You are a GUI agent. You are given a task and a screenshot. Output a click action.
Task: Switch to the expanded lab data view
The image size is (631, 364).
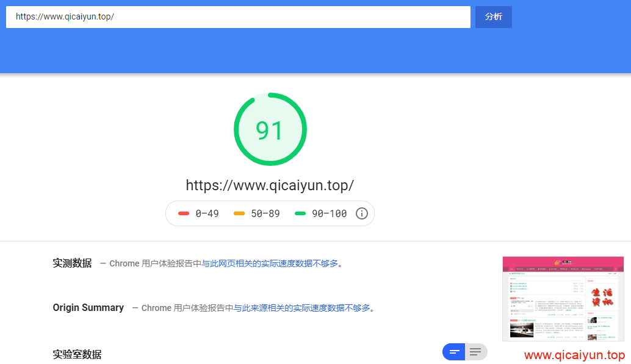pos(477,352)
